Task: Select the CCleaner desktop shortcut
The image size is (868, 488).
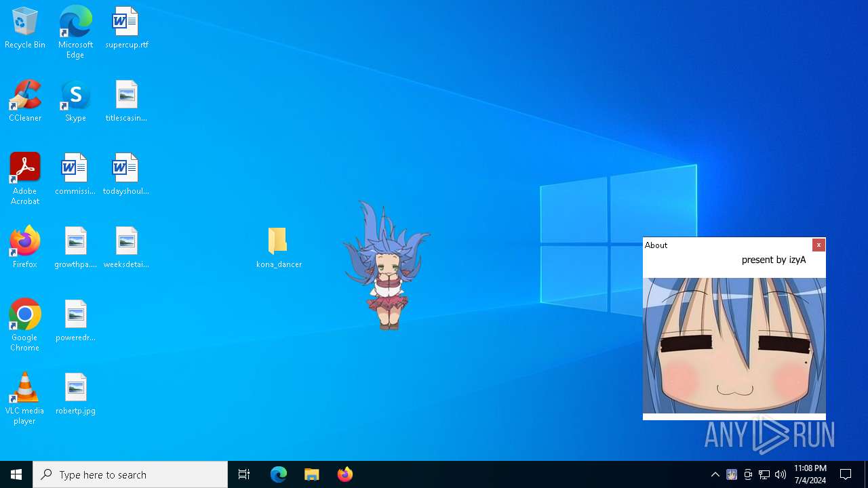Action: [25, 101]
